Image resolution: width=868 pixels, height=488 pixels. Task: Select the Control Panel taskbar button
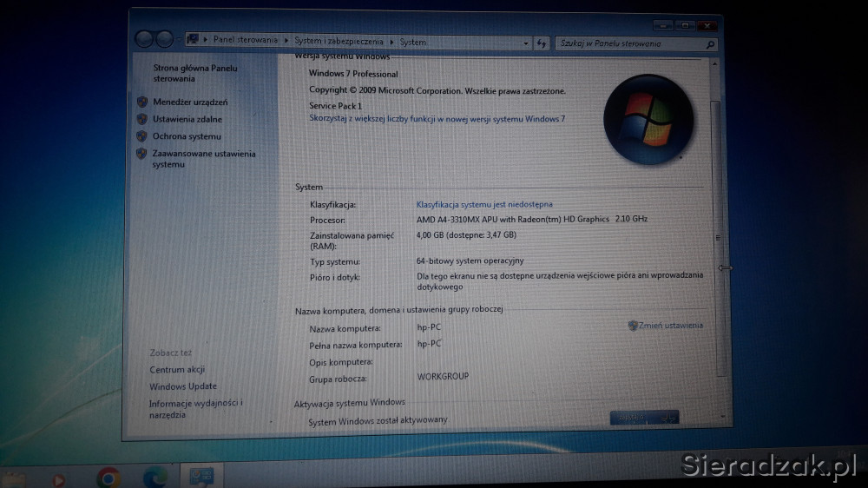(201, 477)
